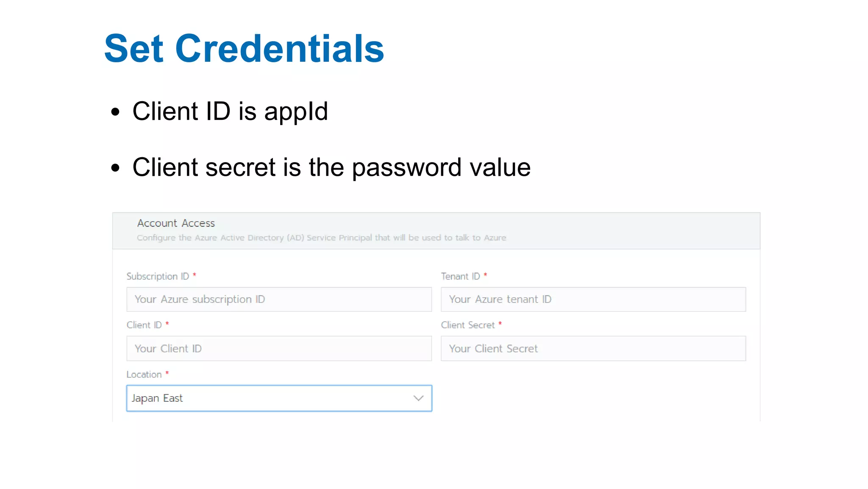Click the required asterisk next to Tenant ID
868x489 pixels.
(485, 275)
